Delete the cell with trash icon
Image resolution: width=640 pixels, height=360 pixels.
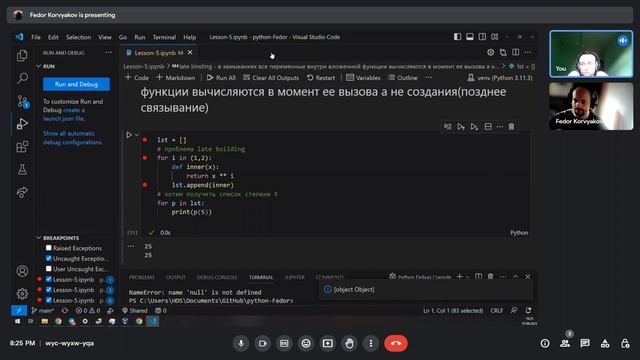(x=511, y=127)
